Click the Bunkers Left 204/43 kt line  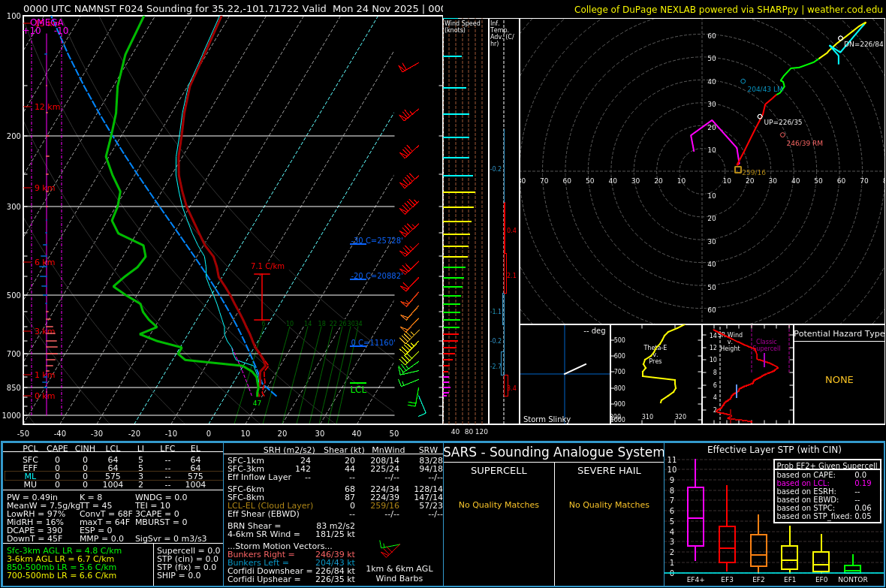[x=291, y=562]
